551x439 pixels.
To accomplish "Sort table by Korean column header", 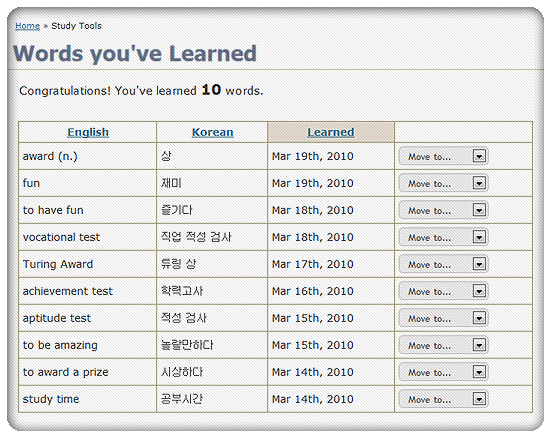I will (x=212, y=132).
